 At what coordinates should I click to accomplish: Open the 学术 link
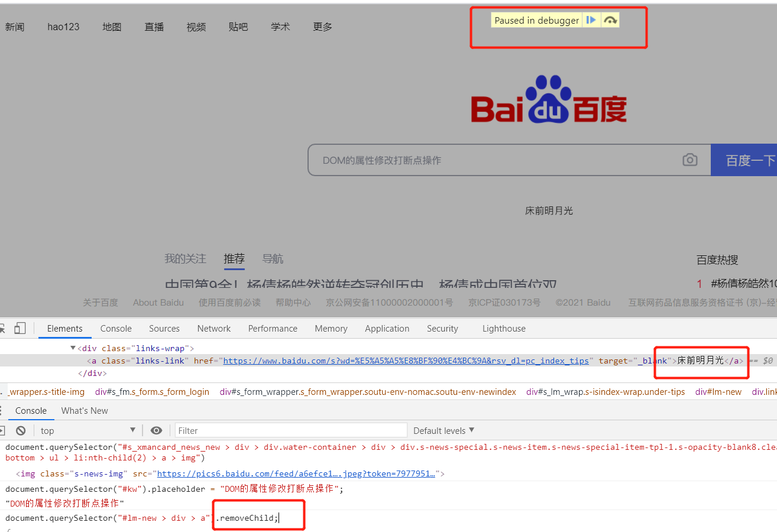tap(281, 27)
